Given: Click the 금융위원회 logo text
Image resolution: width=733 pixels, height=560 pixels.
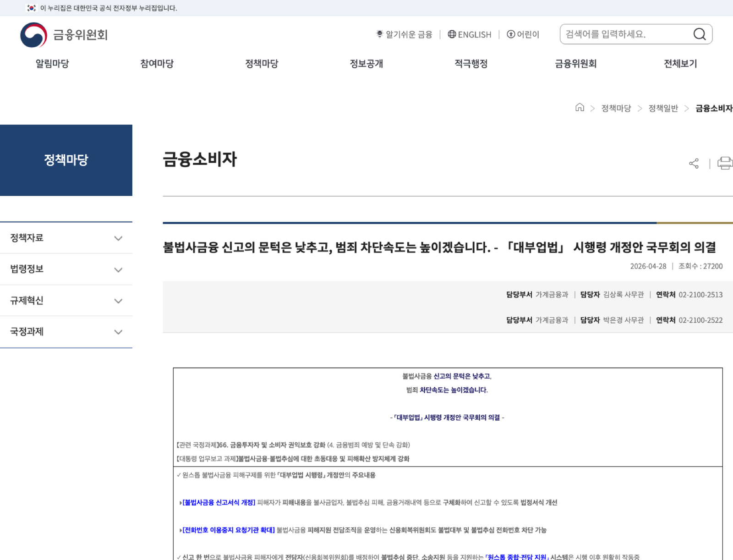Looking at the screenshot, I should [80, 35].
